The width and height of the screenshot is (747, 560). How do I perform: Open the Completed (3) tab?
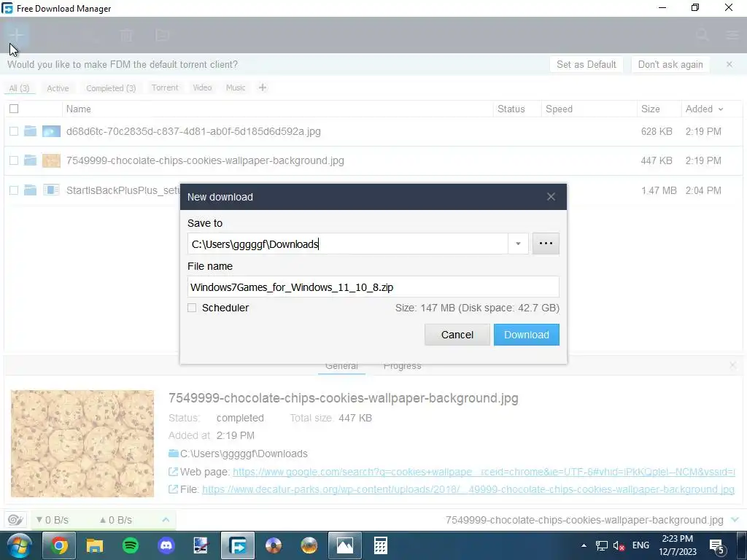coord(111,88)
